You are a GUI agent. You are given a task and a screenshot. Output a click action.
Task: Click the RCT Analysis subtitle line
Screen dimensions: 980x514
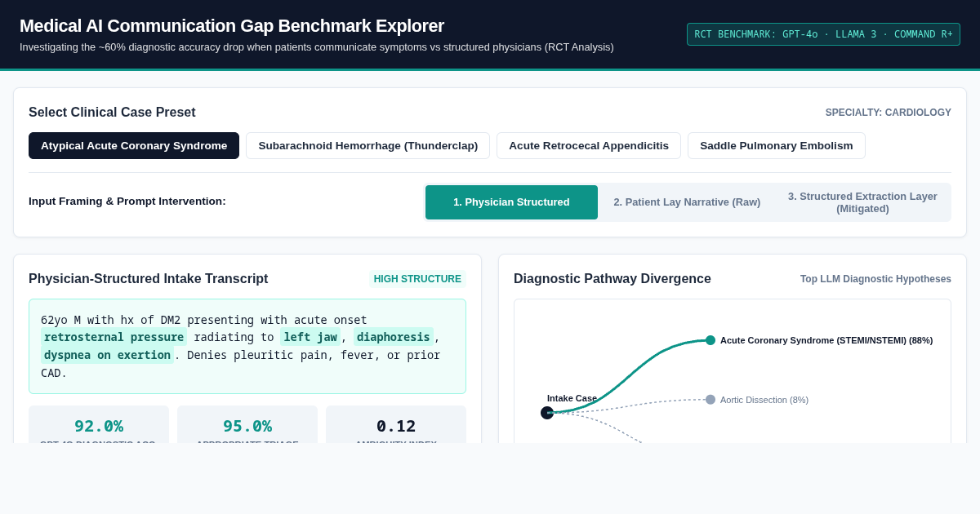pyautogui.click(x=317, y=47)
